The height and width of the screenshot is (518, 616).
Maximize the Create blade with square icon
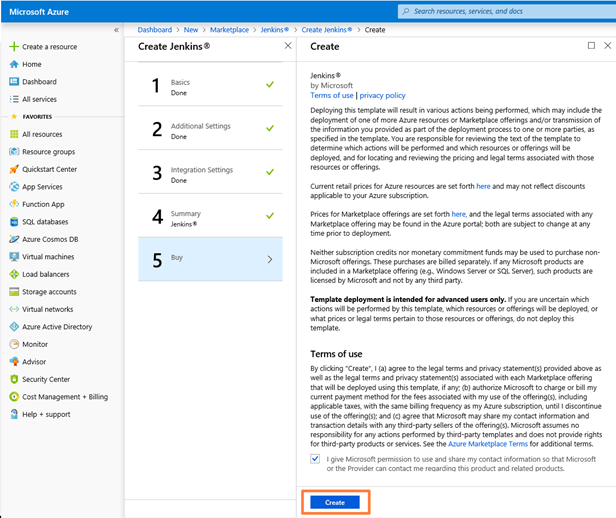591,46
